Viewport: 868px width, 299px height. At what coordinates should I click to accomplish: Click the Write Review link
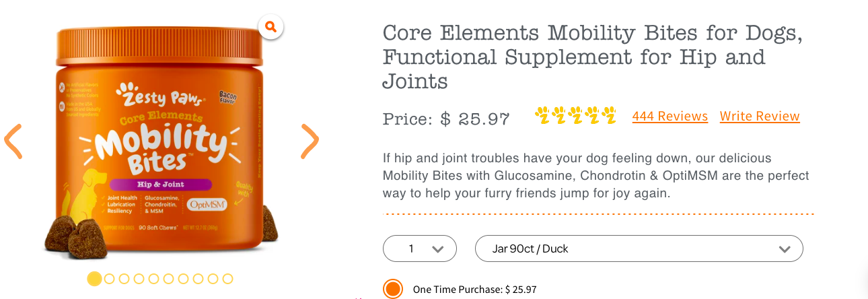[760, 117]
